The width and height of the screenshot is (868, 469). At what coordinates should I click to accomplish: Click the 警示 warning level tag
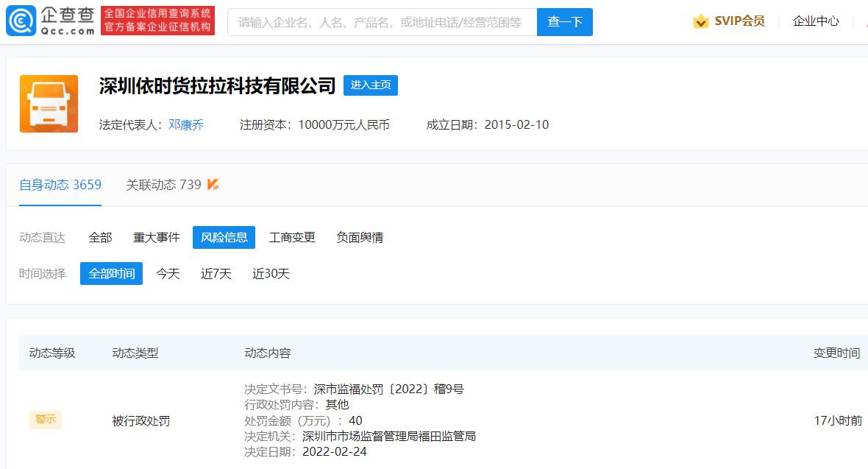46,420
